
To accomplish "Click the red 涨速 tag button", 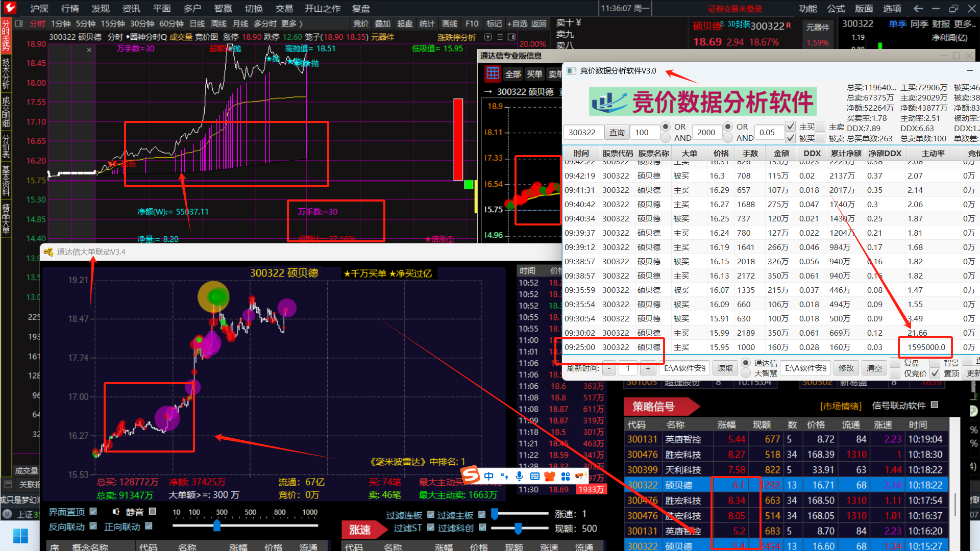I will [364, 530].
